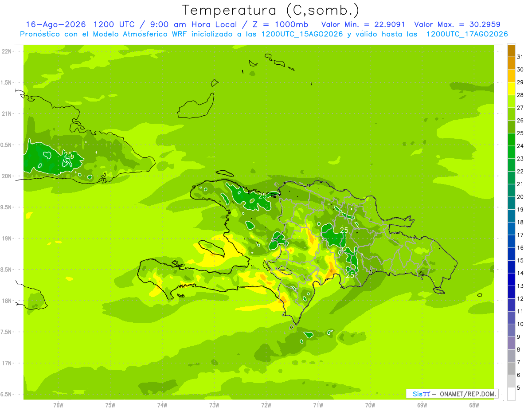Click the "21N" latitude axis label
Screen dimensions: 532x411
pyautogui.click(x=6, y=114)
